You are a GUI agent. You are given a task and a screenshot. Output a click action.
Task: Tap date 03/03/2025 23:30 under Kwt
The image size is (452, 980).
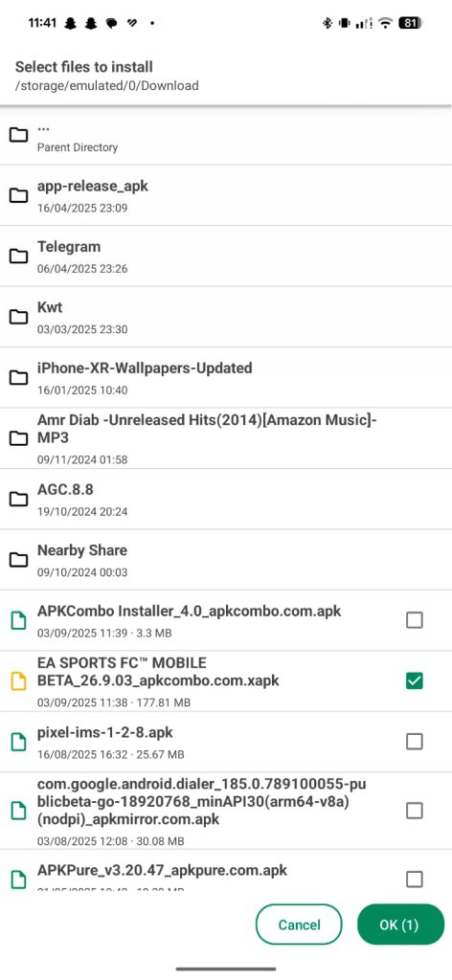click(x=82, y=329)
